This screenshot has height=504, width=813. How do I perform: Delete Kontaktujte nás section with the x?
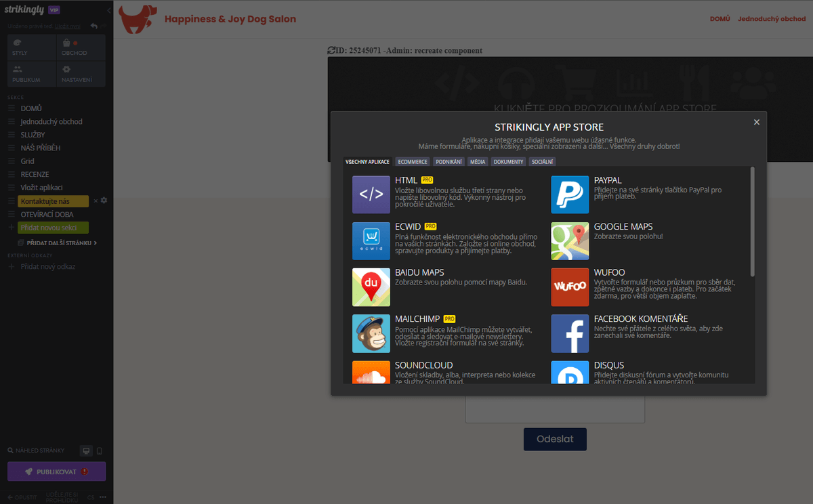pos(96,201)
